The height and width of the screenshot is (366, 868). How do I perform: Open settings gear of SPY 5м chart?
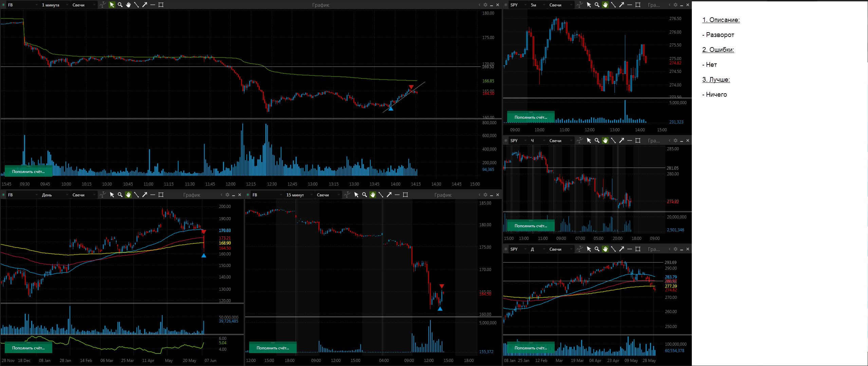[x=676, y=5]
